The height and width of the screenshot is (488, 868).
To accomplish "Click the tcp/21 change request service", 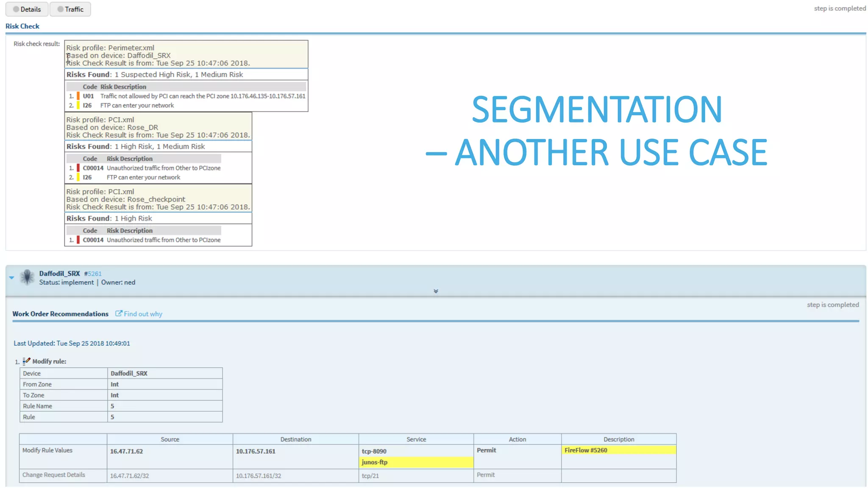I will [370, 476].
